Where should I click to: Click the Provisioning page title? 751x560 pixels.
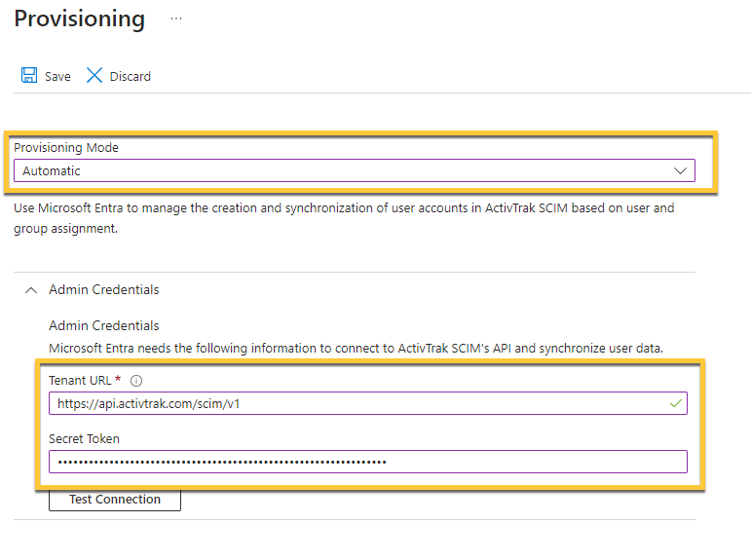tap(80, 19)
